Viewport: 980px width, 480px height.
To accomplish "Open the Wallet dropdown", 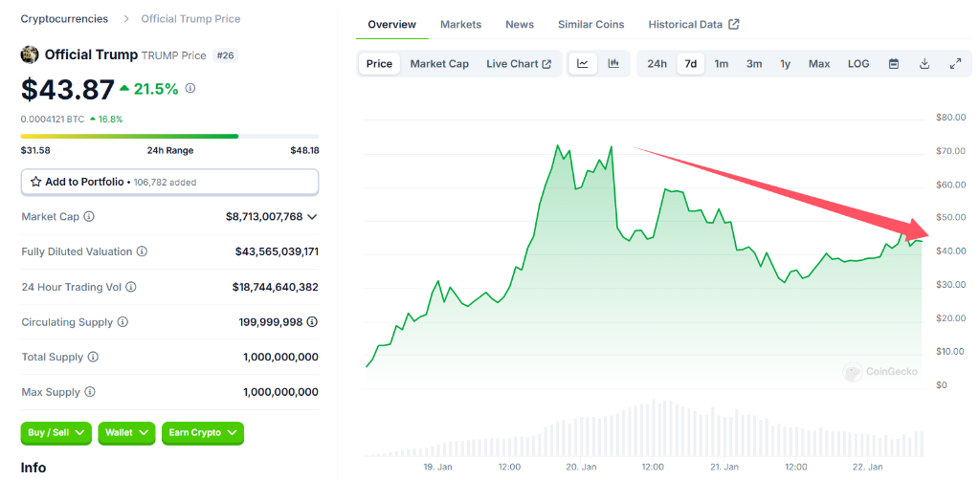I will click(x=126, y=433).
